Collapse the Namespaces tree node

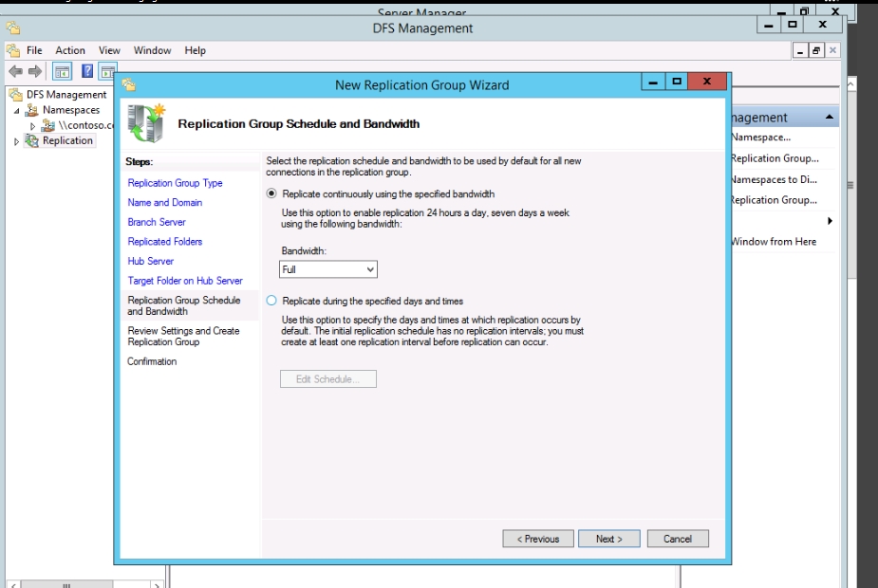coord(16,111)
